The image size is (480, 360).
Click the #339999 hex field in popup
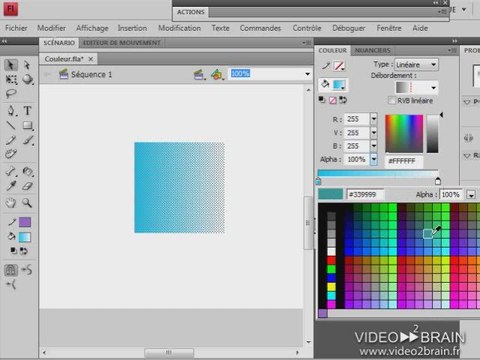point(365,194)
